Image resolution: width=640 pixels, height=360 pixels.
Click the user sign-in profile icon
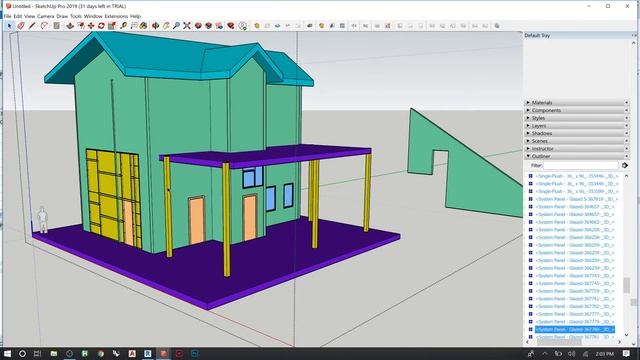point(243,26)
